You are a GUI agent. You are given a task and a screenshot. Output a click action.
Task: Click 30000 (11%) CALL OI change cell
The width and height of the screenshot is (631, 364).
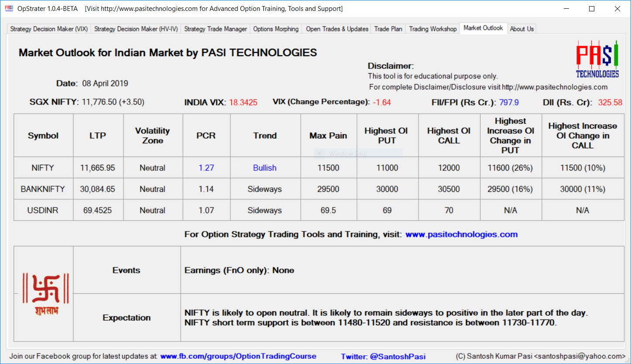(x=583, y=189)
